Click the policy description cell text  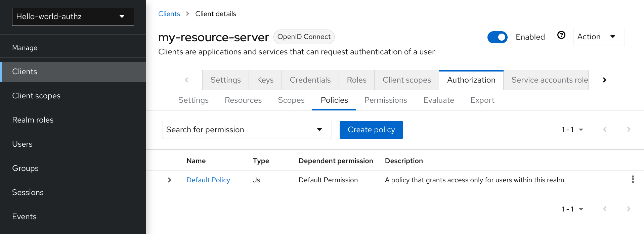click(x=474, y=180)
